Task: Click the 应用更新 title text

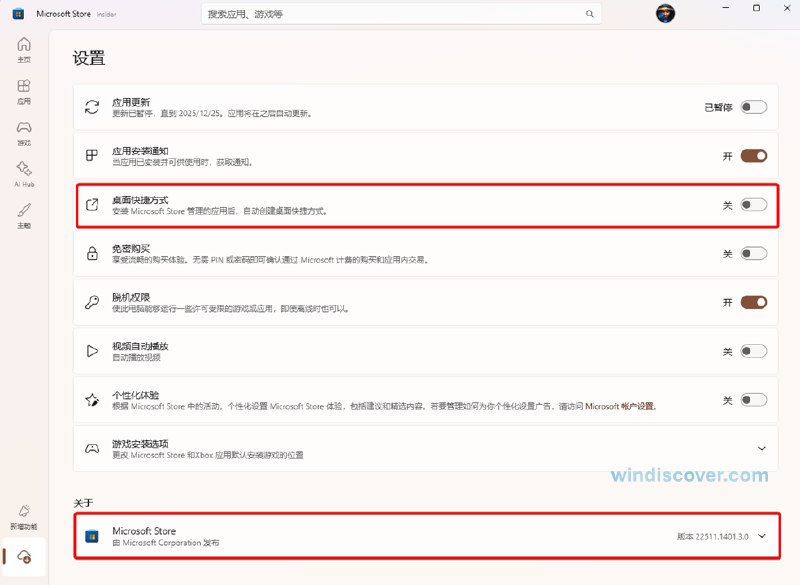Action: point(131,102)
